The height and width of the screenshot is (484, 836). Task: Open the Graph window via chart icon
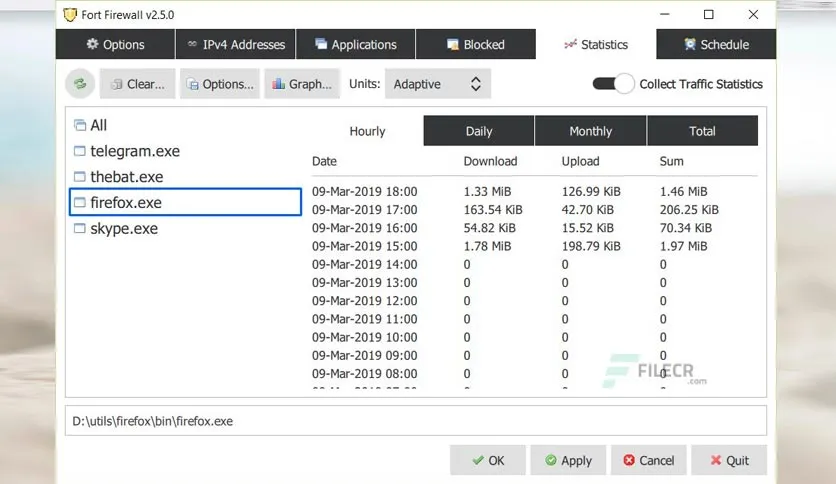point(302,84)
